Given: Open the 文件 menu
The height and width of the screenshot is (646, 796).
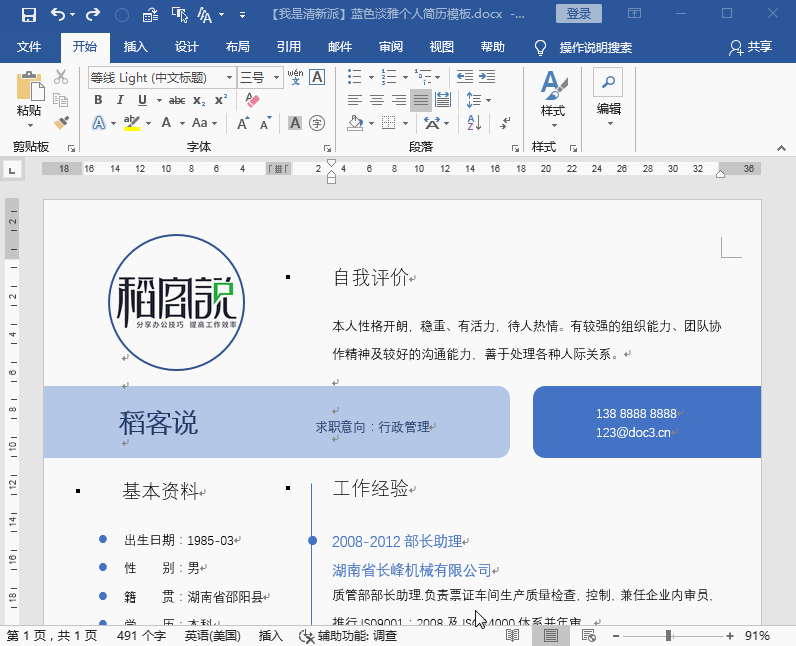Looking at the screenshot, I should point(29,47).
